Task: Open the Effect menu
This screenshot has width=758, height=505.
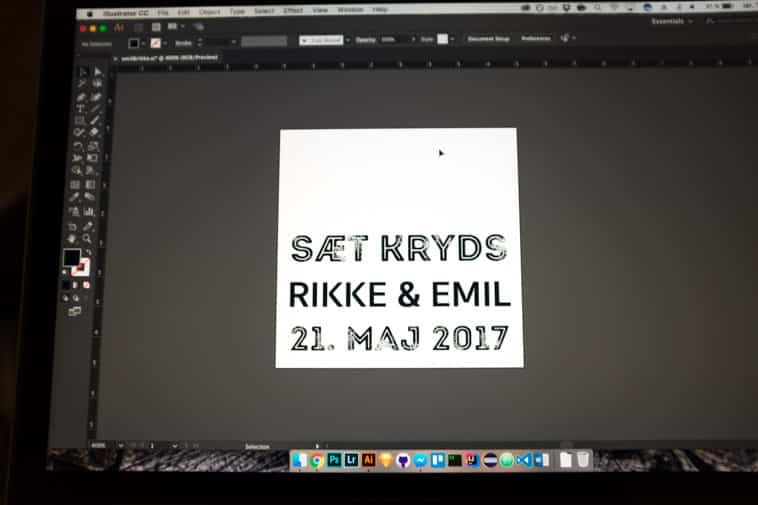Action: [292, 10]
